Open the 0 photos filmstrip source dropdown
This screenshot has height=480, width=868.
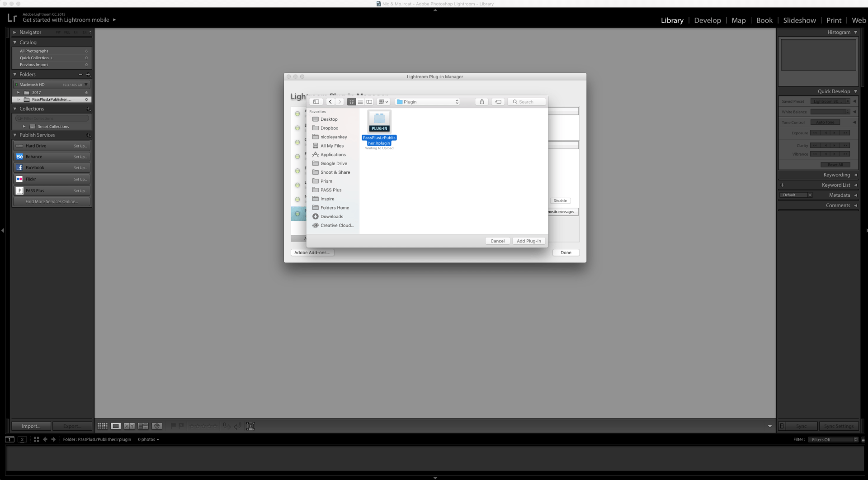149,439
